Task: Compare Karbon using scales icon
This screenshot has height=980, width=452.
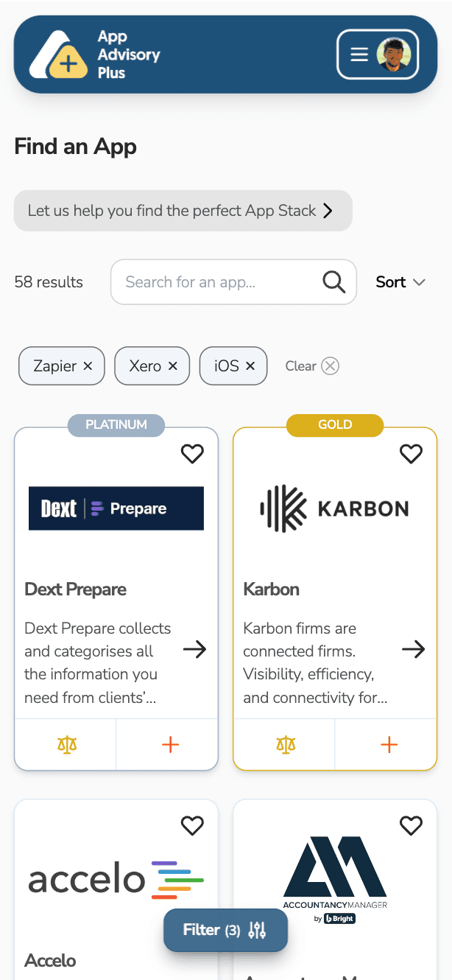Action: tap(285, 745)
